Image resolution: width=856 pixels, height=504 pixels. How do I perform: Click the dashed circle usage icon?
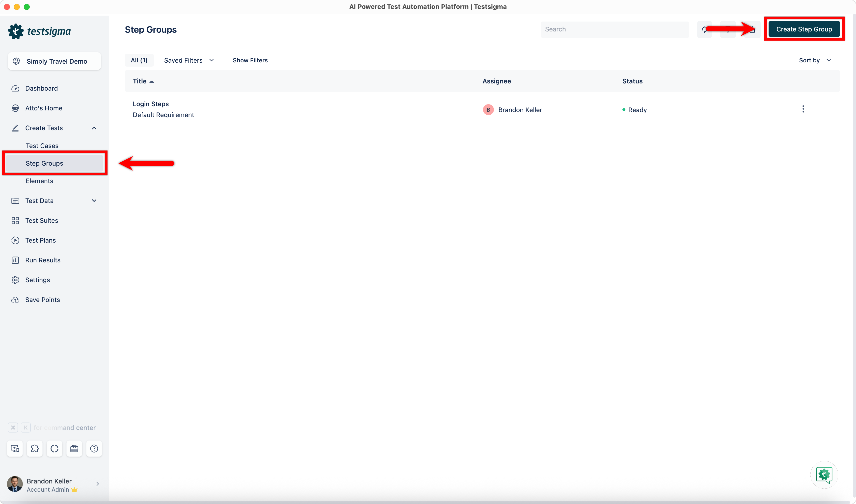pyautogui.click(x=54, y=449)
